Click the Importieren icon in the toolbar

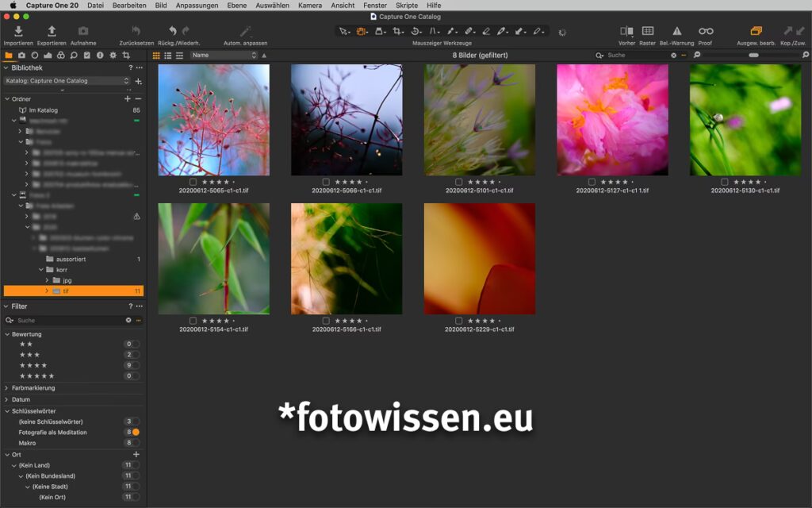click(x=18, y=31)
